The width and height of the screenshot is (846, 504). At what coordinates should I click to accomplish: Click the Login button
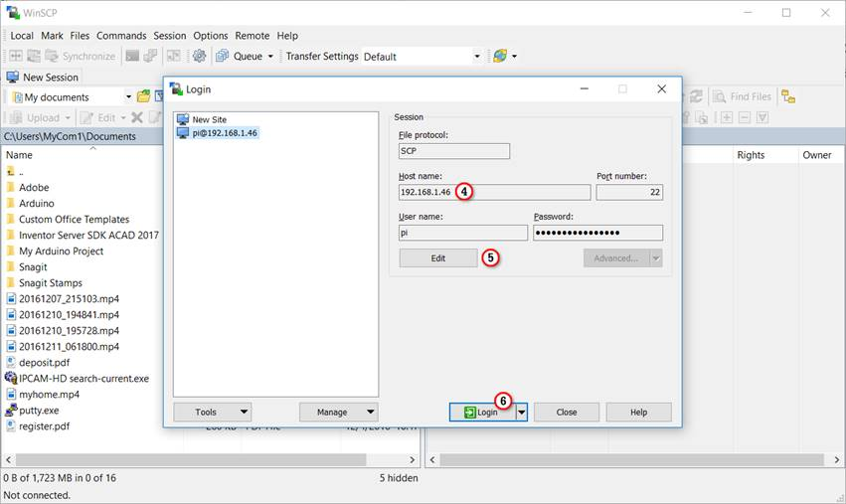[482, 413]
